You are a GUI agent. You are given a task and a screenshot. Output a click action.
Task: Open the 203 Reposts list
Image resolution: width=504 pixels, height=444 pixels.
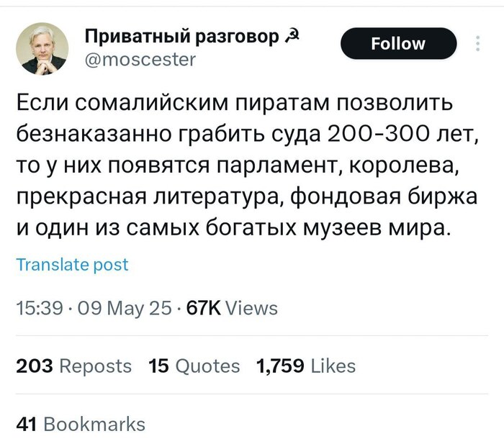point(74,366)
